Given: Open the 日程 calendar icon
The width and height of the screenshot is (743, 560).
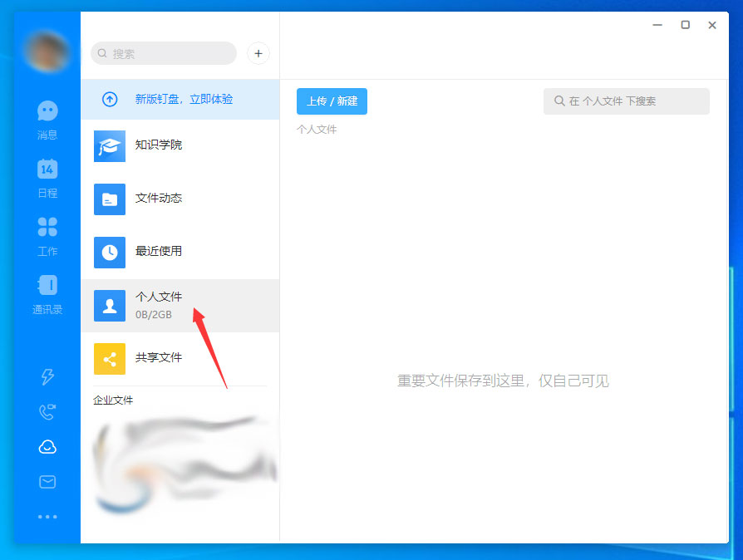Looking at the screenshot, I should pos(47,169).
